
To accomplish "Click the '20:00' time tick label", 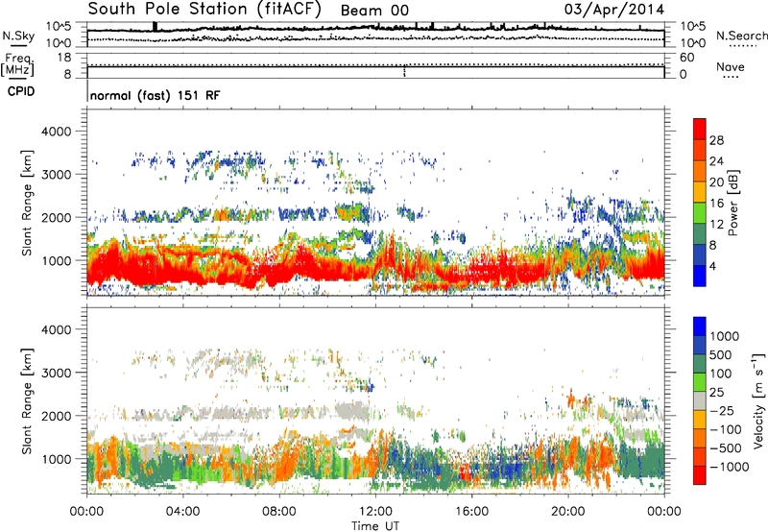I will tap(567, 512).
